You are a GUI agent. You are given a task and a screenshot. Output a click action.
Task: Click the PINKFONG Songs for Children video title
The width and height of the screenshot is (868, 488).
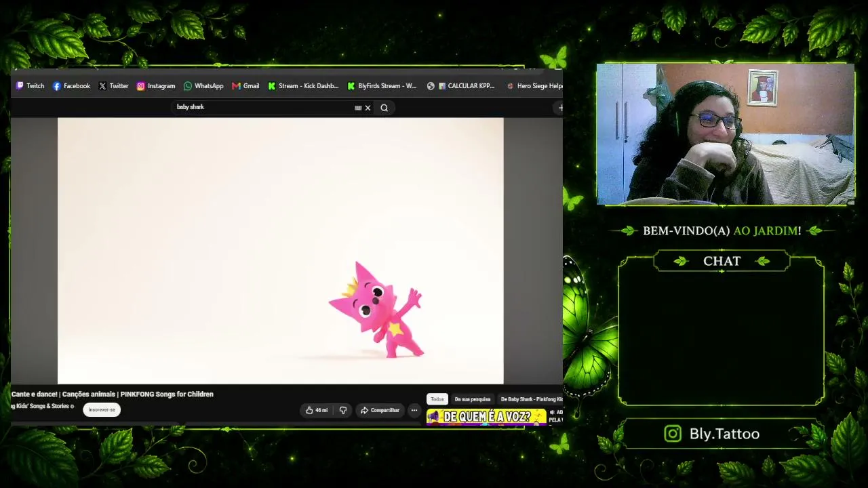click(x=113, y=394)
